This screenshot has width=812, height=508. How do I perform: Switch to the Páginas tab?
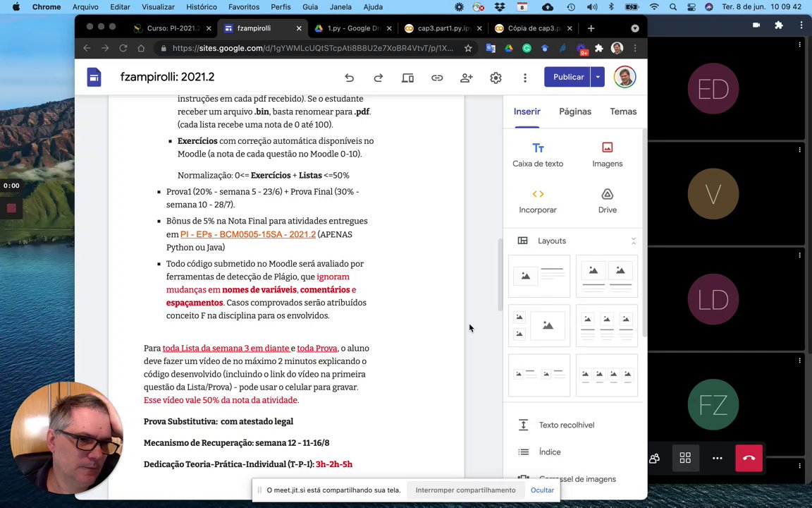[575, 111]
